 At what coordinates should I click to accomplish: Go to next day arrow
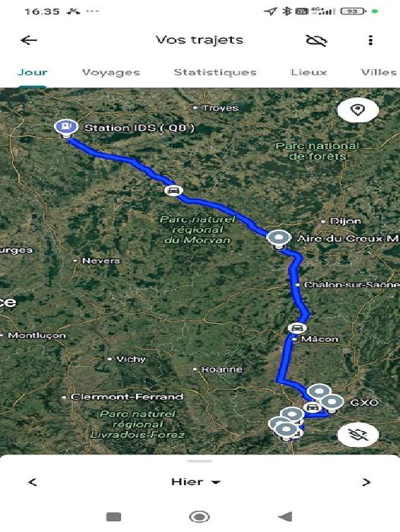click(x=366, y=482)
